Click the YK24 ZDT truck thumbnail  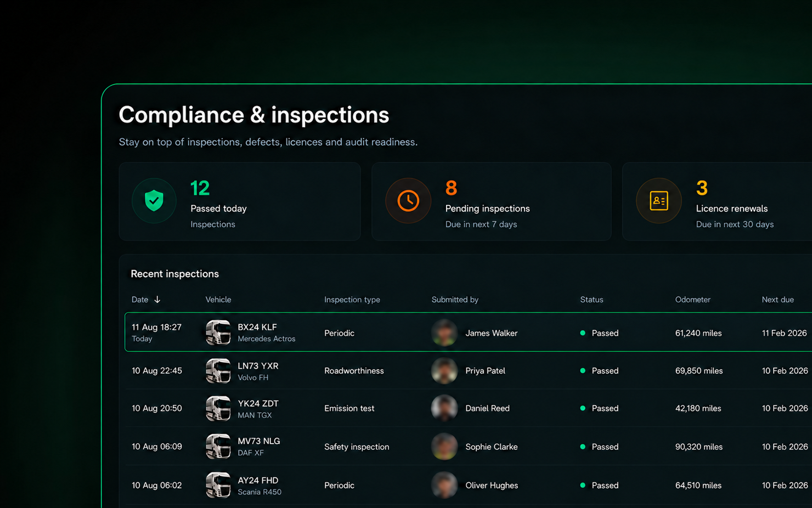tap(218, 408)
